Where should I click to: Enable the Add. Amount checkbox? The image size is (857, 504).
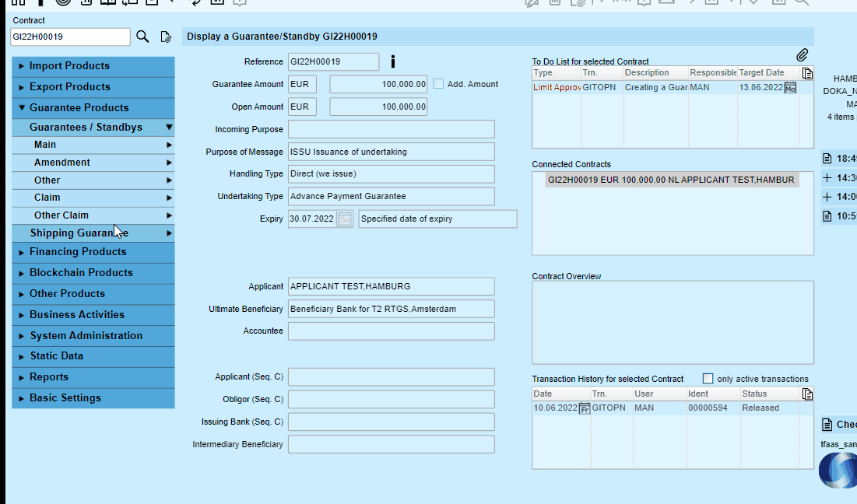(x=438, y=83)
